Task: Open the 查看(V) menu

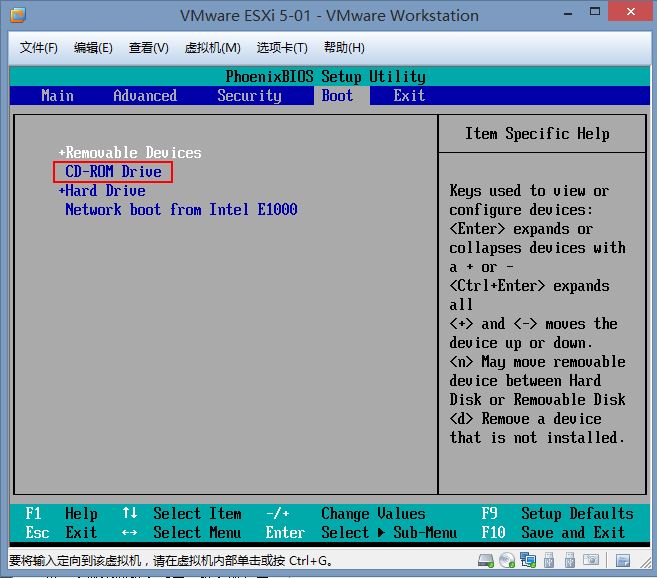Action: [x=148, y=48]
